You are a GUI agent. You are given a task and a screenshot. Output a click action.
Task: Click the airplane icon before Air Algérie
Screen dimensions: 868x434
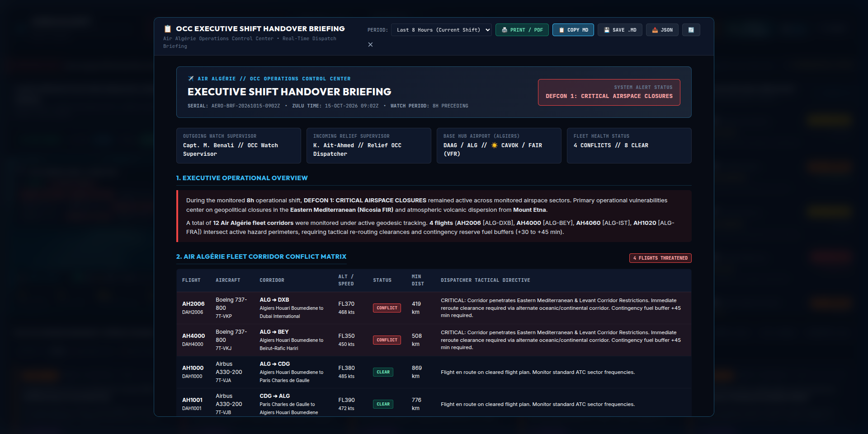click(191, 79)
